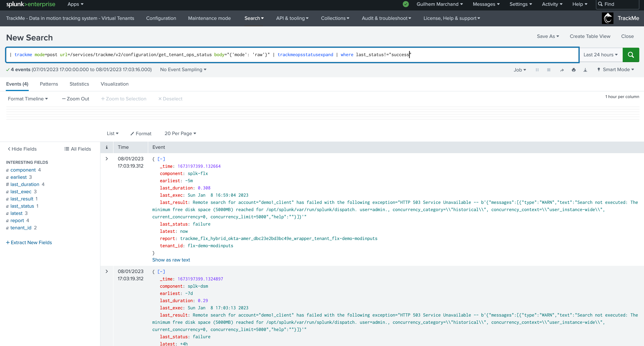Expand the first event row details
The height and width of the screenshot is (346, 644).
point(107,159)
